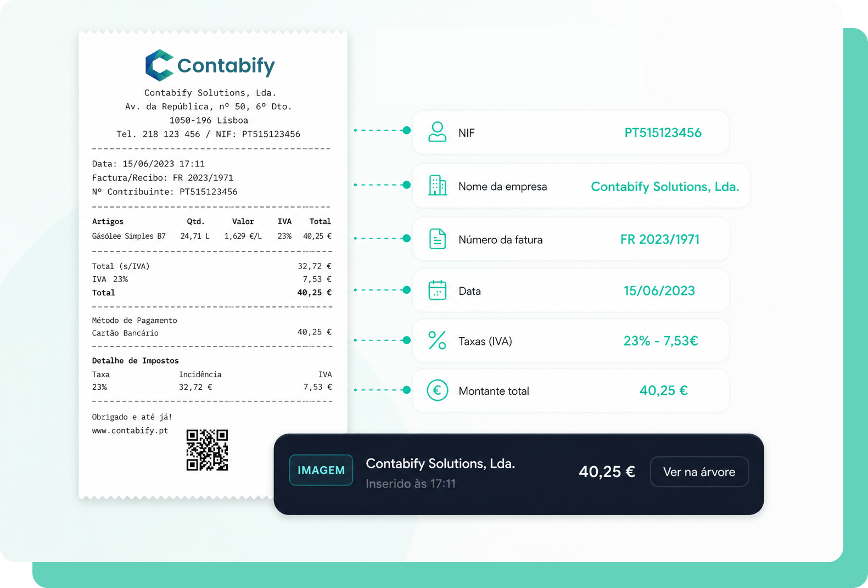The width and height of the screenshot is (868, 588).
Task: Select the green 40,25 € in Montante total card
Action: [663, 390]
